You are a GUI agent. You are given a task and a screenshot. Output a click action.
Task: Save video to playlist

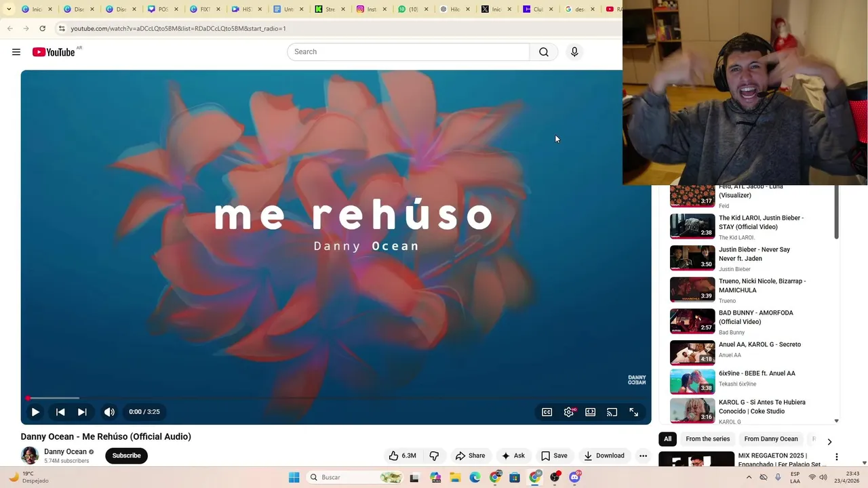[x=554, y=455]
